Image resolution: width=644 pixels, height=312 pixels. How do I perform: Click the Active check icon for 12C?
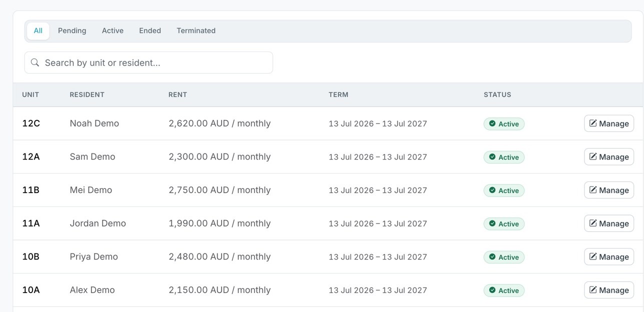click(x=492, y=123)
